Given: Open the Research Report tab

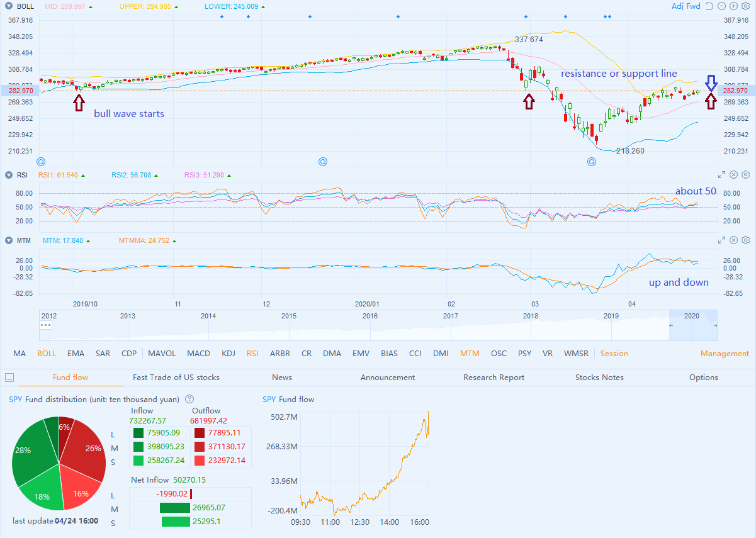Looking at the screenshot, I should pyautogui.click(x=494, y=378).
